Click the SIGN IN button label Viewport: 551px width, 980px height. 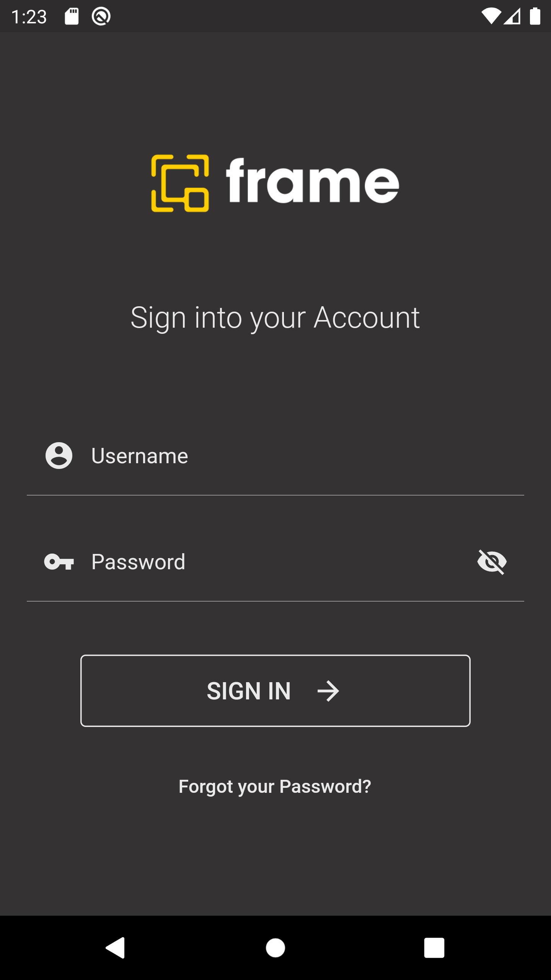click(x=249, y=691)
